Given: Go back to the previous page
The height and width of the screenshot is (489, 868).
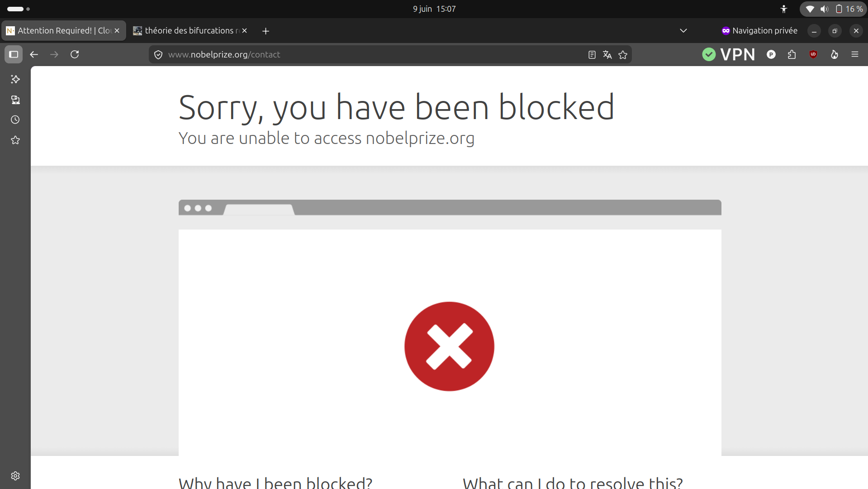Looking at the screenshot, I should tap(34, 54).
